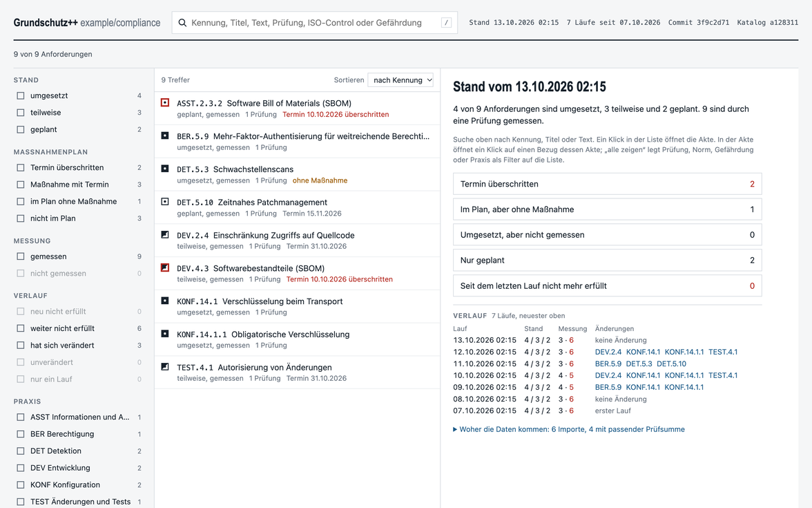Open DET.5.10 Zeitnahes Patchmanagement entry
This screenshot has width=812, height=508.
(297, 207)
